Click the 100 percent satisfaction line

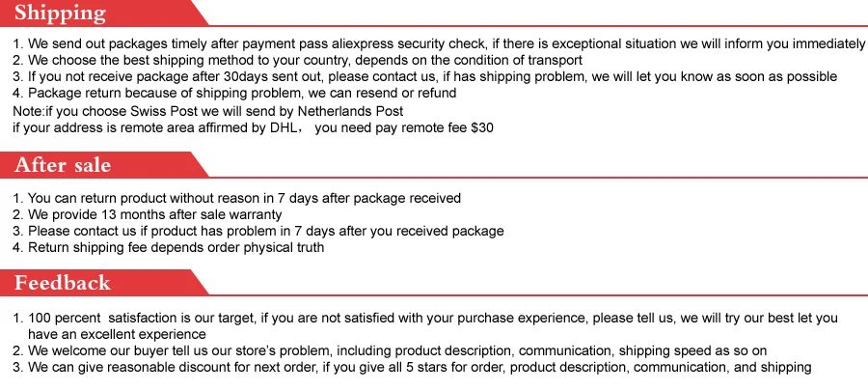(425, 318)
